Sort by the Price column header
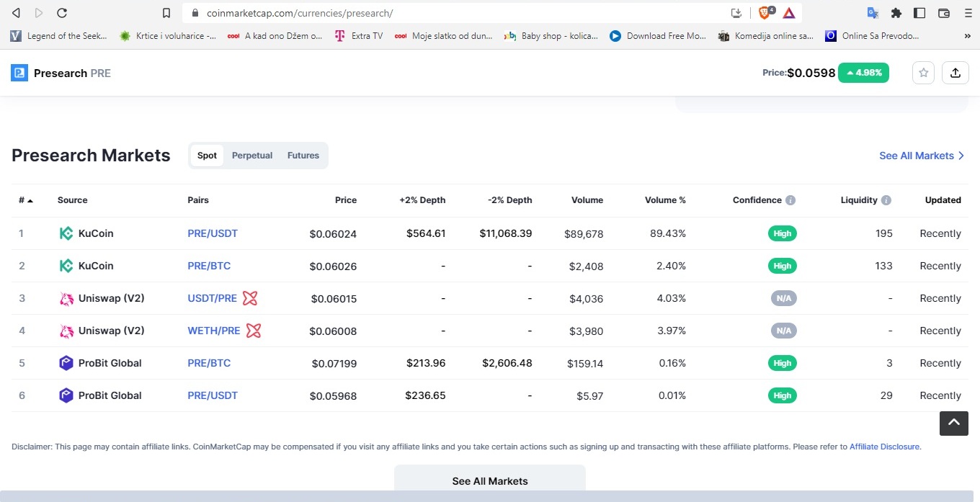 [346, 200]
